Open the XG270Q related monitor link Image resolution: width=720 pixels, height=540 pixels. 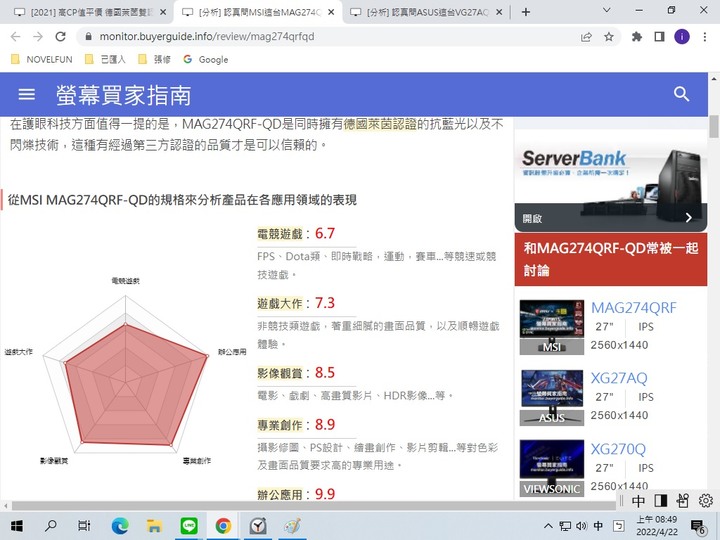pyautogui.click(x=618, y=449)
